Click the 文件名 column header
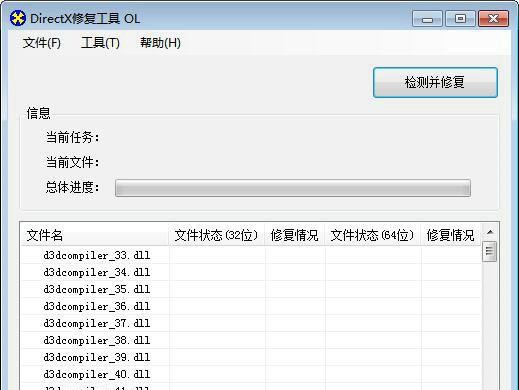The height and width of the screenshot is (390, 519). 95,235
